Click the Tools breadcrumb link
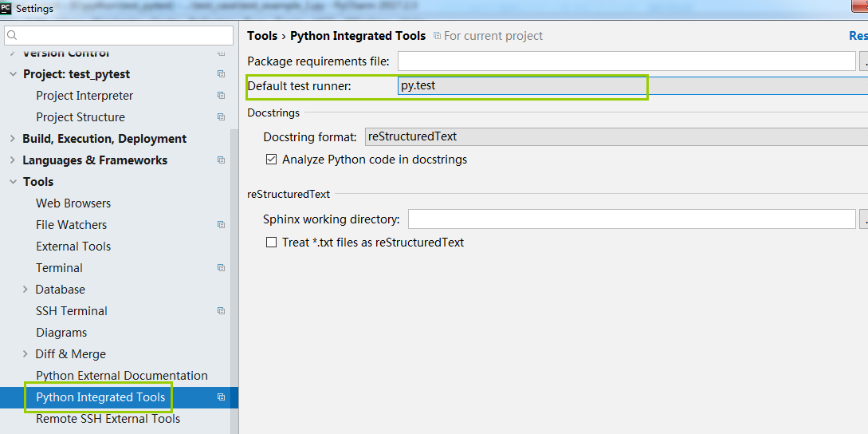 262,36
